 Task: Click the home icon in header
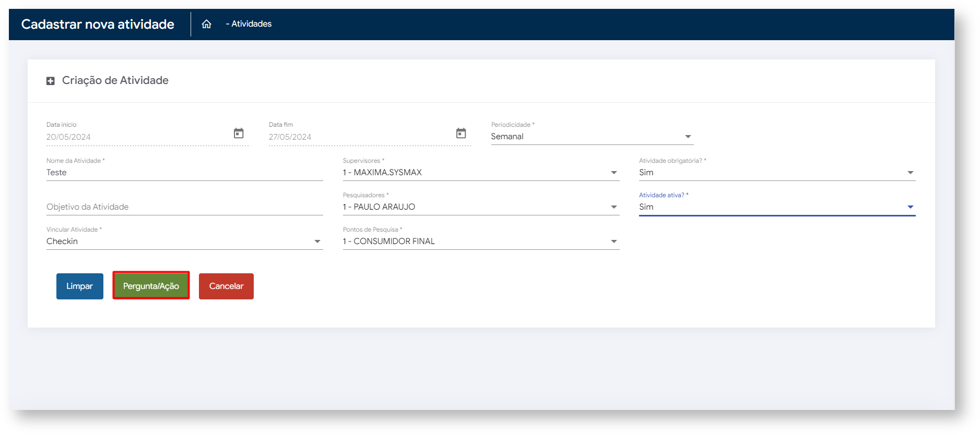pos(206,24)
